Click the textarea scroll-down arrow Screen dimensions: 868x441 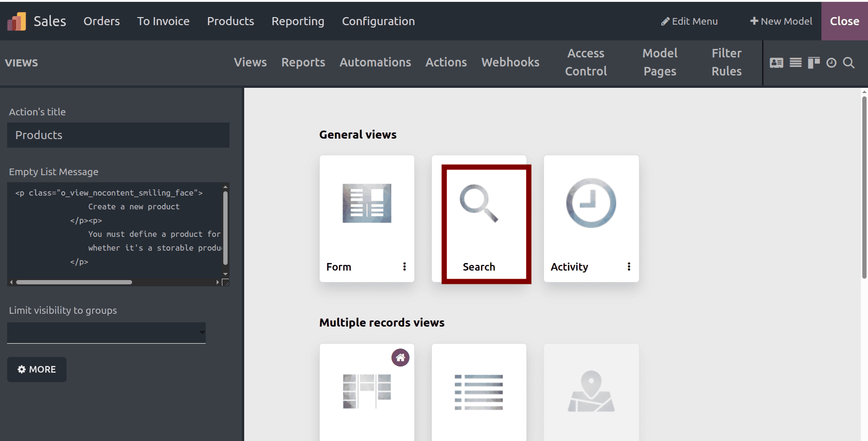pyautogui.click(x=225, y=274)
